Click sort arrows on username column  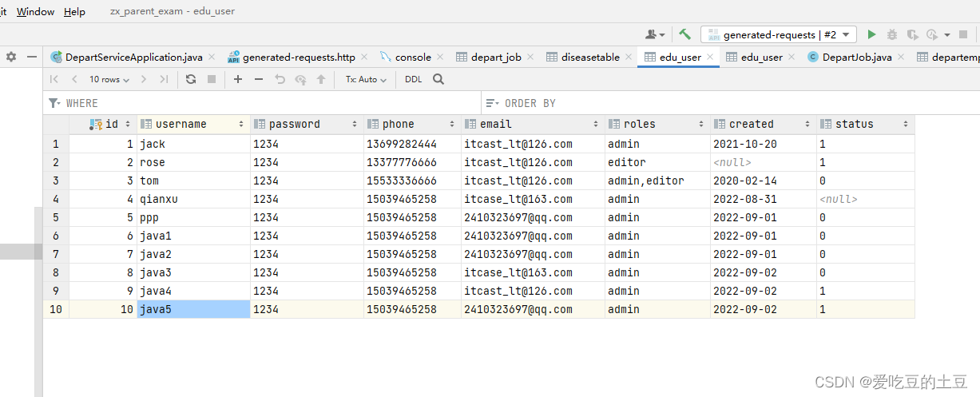[241, 124]
